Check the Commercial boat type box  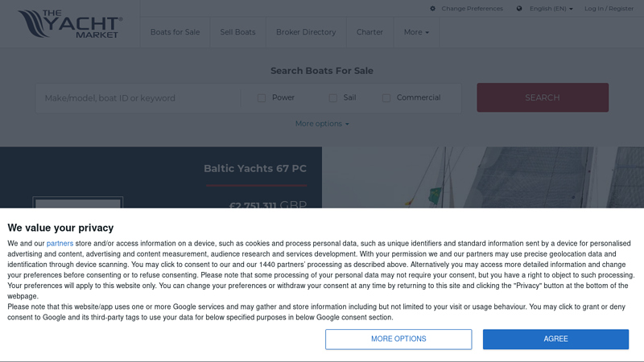coord(386,98)
